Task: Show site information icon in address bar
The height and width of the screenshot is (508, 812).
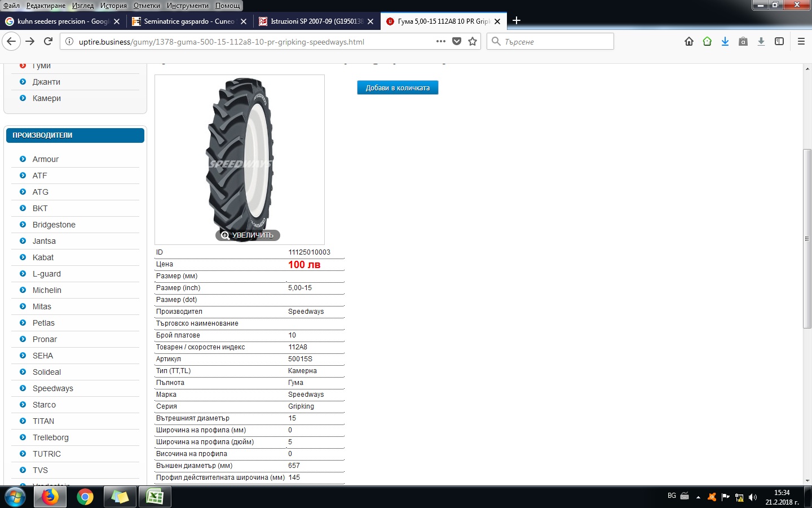Action: point(69,41)
